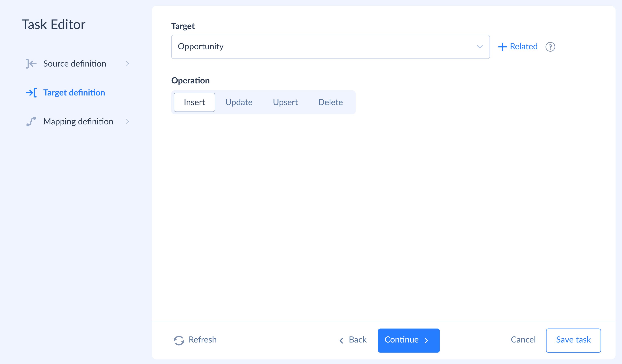Viewport: 622px width, 364px height.
Task: Open the Mapping definition step
Action: coord(77,122)
